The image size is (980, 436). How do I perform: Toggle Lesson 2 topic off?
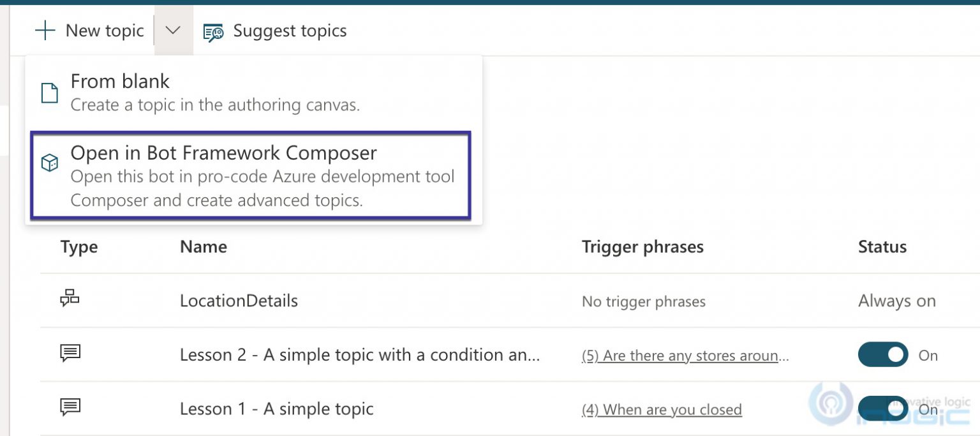click(883, 355)
